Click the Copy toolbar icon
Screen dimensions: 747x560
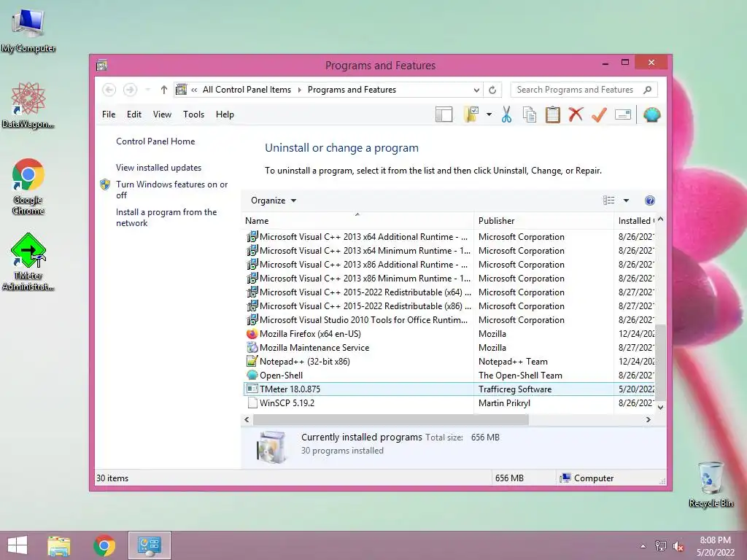[530, 114]
